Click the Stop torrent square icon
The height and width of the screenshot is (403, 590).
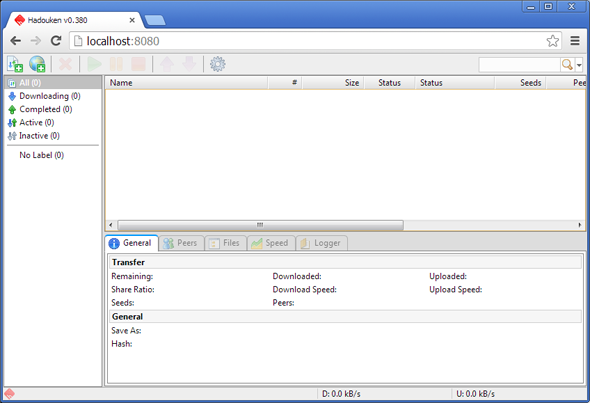pyautogui.click(x=138, y=64)
